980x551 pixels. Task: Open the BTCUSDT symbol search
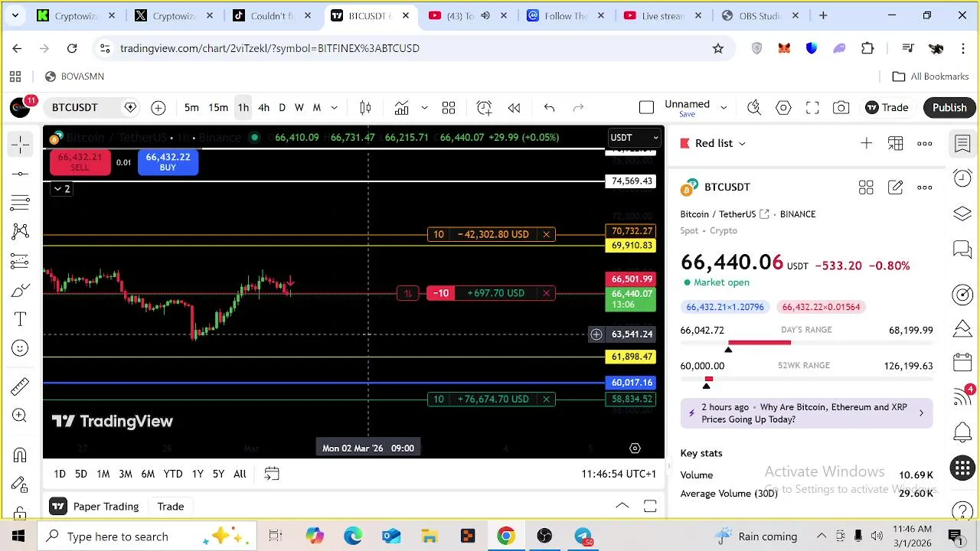coord(75,108)
